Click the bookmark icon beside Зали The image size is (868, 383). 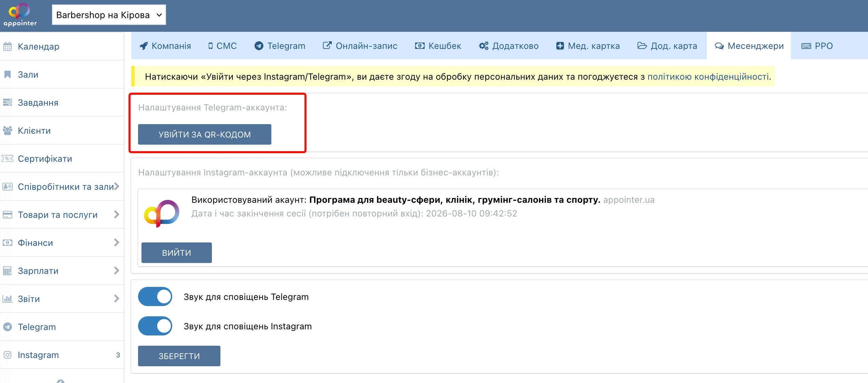pyautogui.click(x=8, y=75)
